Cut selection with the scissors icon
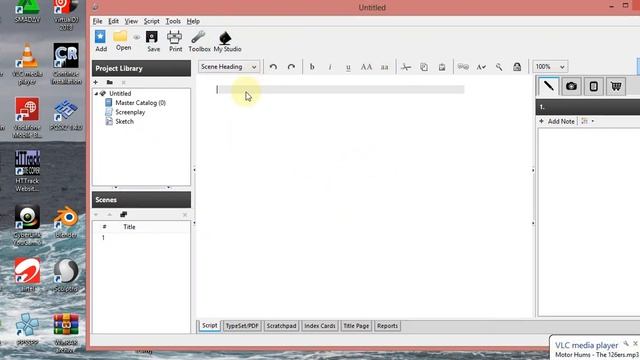Viewport: 640px width, 360px height. point(406,67)
